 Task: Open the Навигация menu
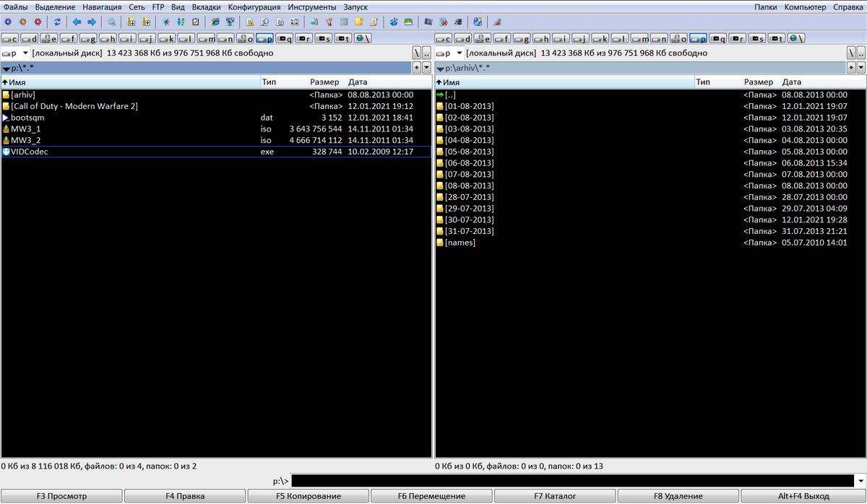102,6
